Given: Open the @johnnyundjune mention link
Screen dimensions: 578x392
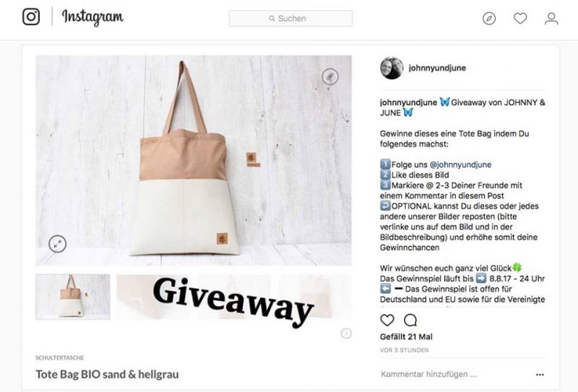Looking at the screenshot, I should pyautogui.click(x=460, y=165).
